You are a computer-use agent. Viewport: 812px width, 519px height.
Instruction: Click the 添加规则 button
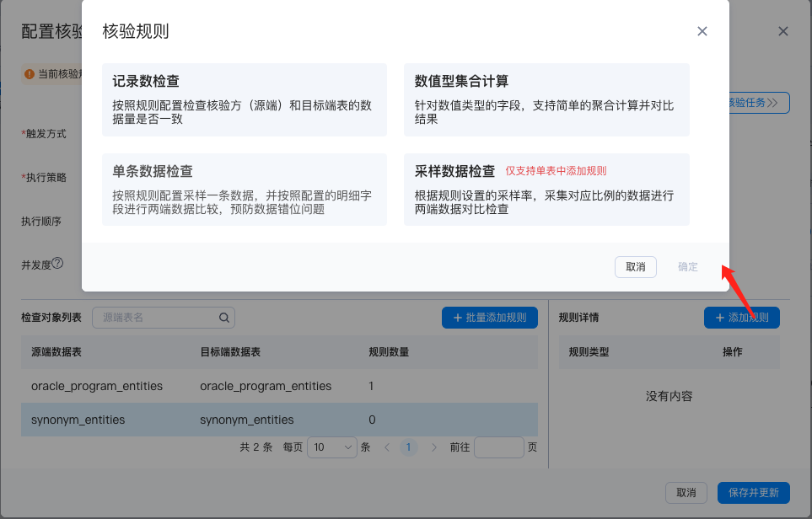tap(741, 318)
